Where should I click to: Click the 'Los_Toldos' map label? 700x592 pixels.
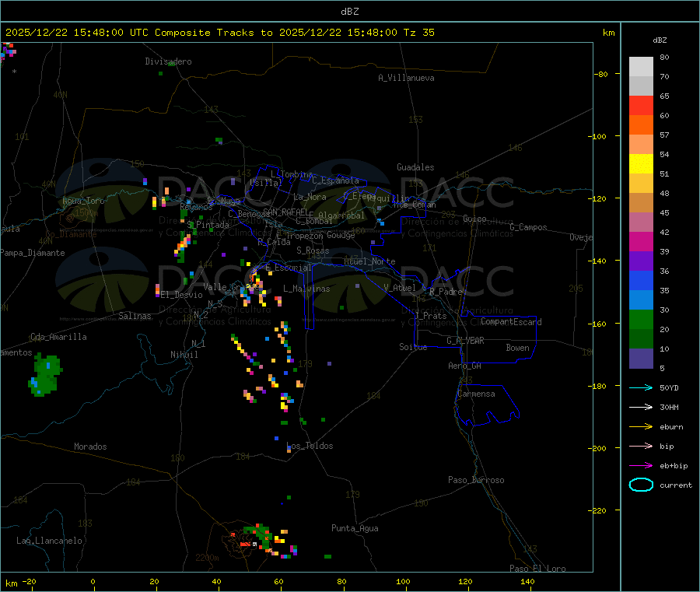[310, 446]
